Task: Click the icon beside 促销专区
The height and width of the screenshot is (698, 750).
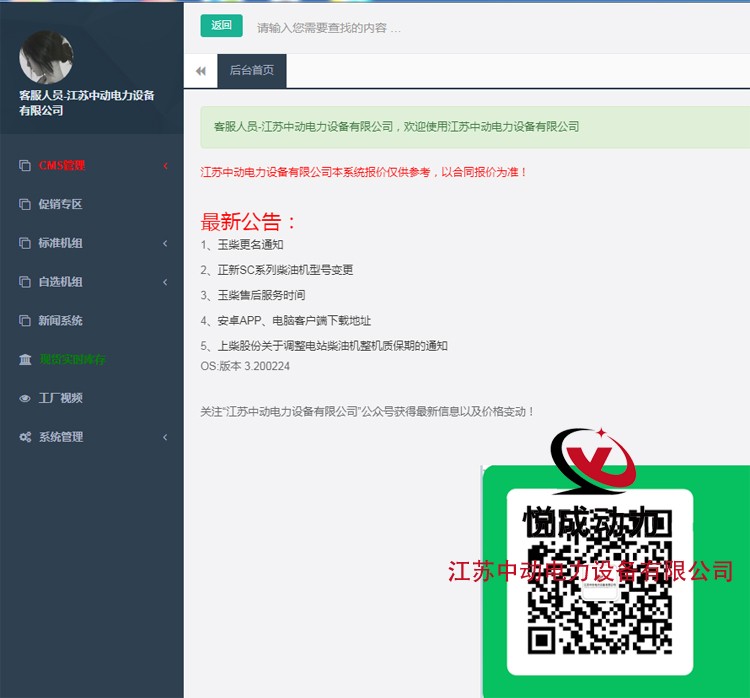Action: pos(25,205)
